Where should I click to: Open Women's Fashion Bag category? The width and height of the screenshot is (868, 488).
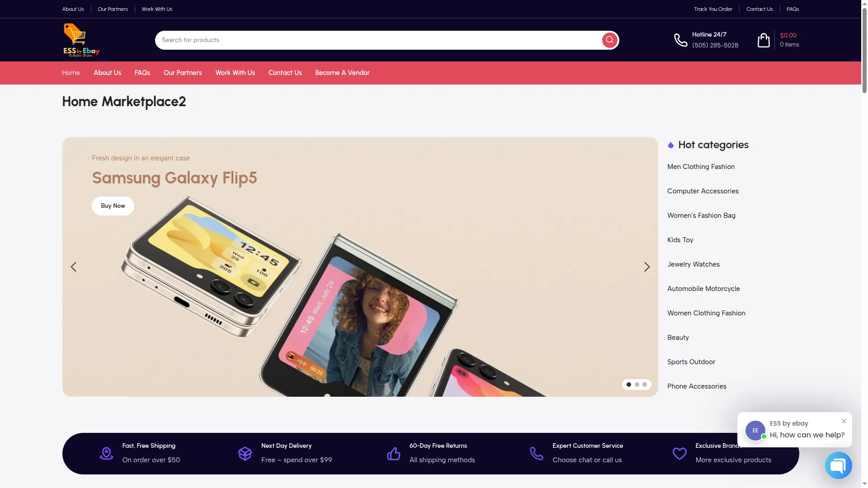(701, 216)
